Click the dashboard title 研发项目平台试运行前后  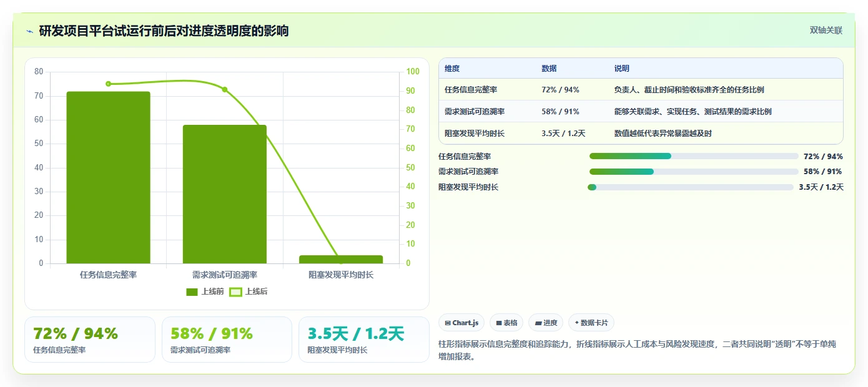pos(164,31)
